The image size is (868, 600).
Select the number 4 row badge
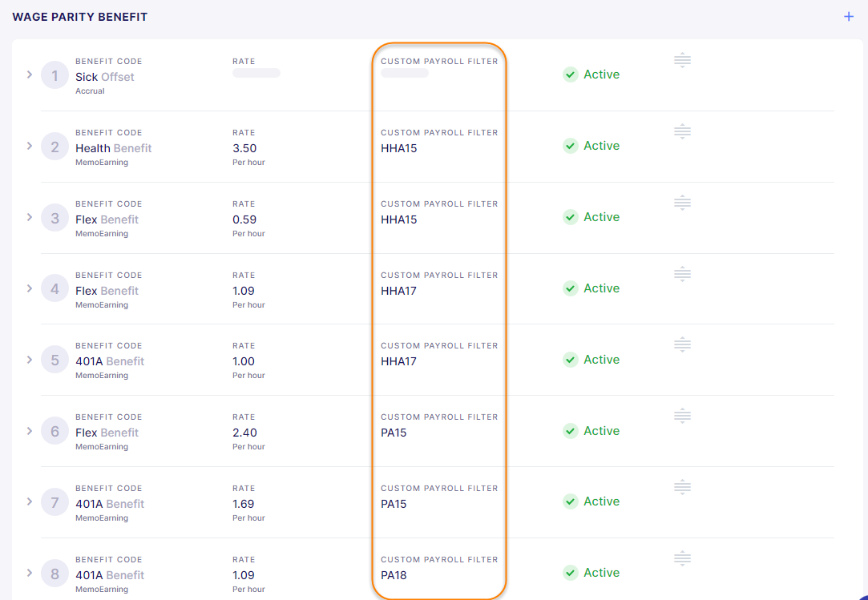[55, 288]
